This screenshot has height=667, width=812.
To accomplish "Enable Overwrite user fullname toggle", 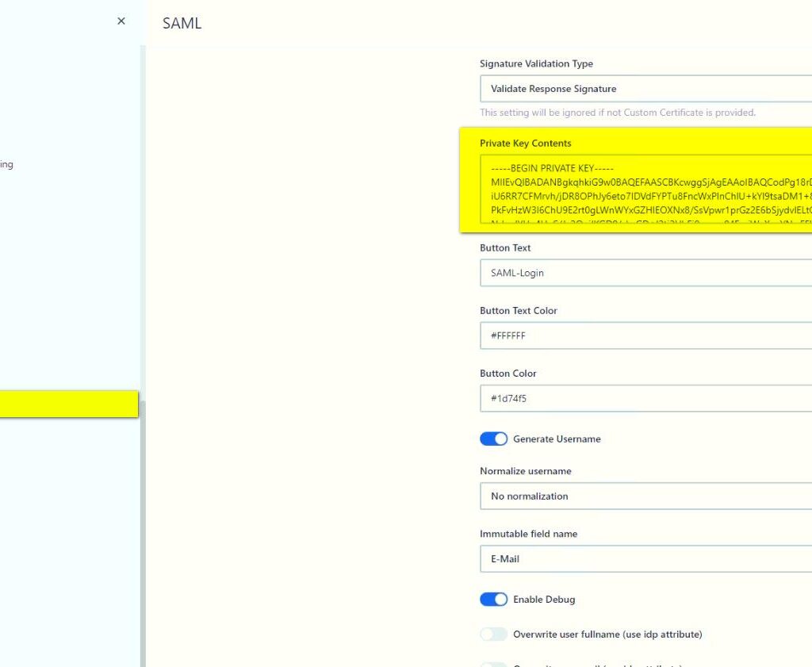I will click(493, 634).
